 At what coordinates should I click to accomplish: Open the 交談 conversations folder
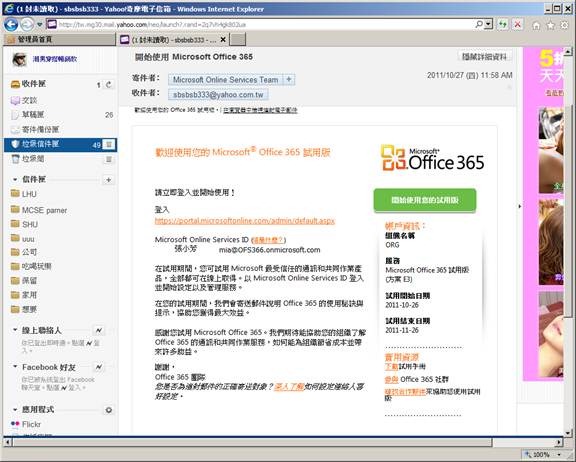pyautogui.click(x=29, y=100)
